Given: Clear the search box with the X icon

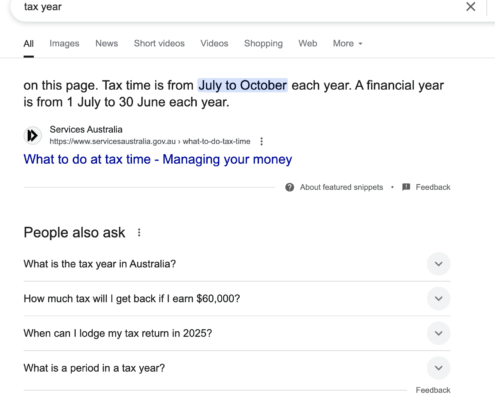Looking at the screenshot, I should pyautogui.click(x=470, y=6).
